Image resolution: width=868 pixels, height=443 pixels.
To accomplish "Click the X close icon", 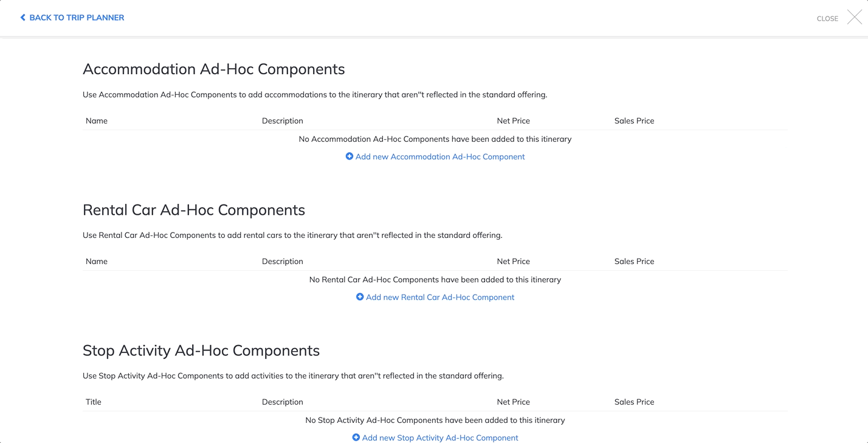I will [854, 18].
